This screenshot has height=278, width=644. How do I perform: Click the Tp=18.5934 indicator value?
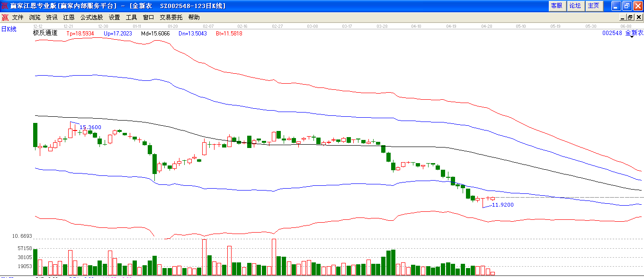(x=80, y=34)
